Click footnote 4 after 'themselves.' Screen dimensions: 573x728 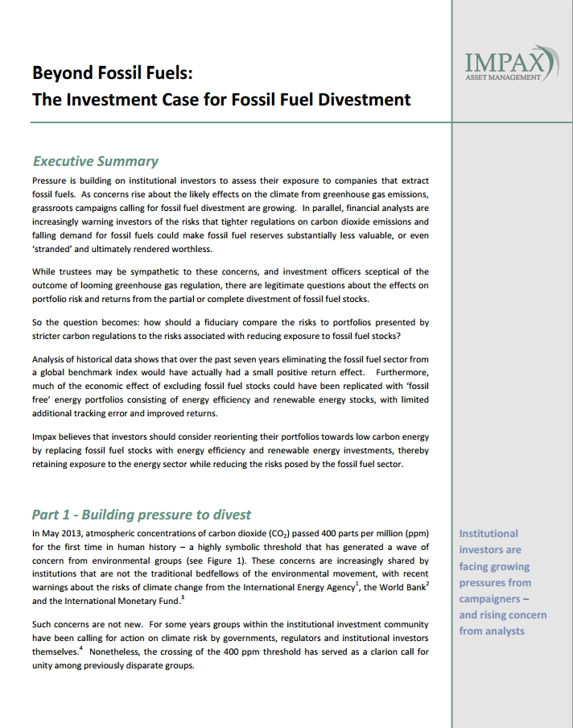coord(80,648)
